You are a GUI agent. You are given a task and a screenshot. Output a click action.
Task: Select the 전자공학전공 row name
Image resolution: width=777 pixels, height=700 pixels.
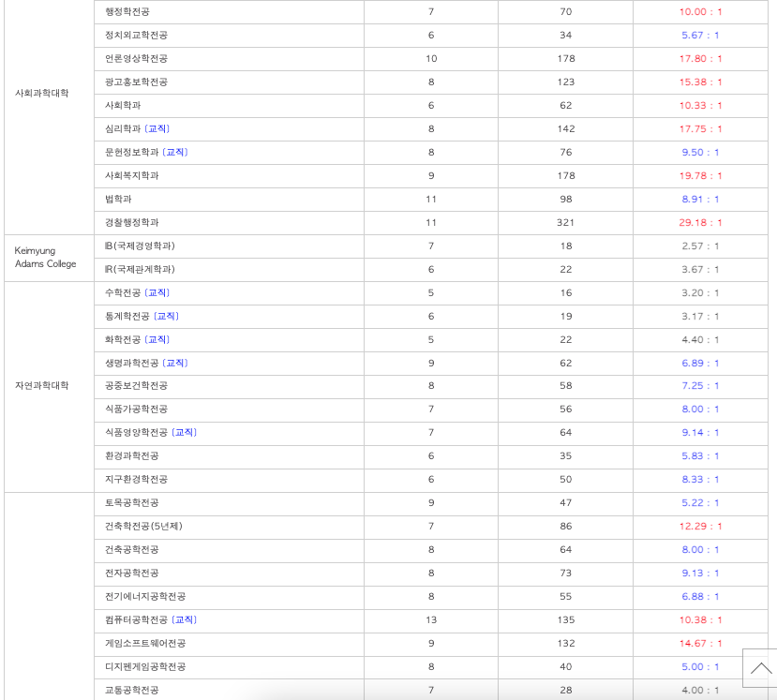(x=131, y=573)
